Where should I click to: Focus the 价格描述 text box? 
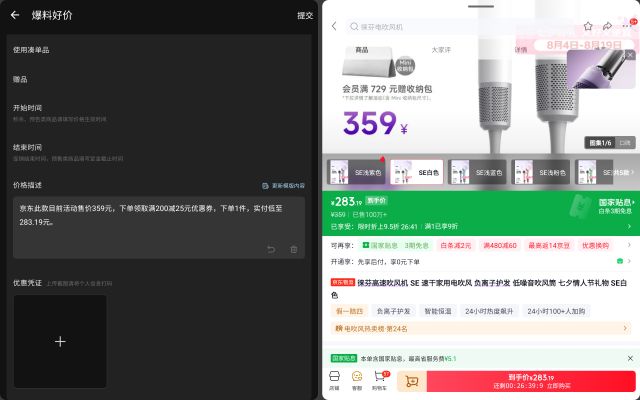pyautogui.click(x=159, y=227)
